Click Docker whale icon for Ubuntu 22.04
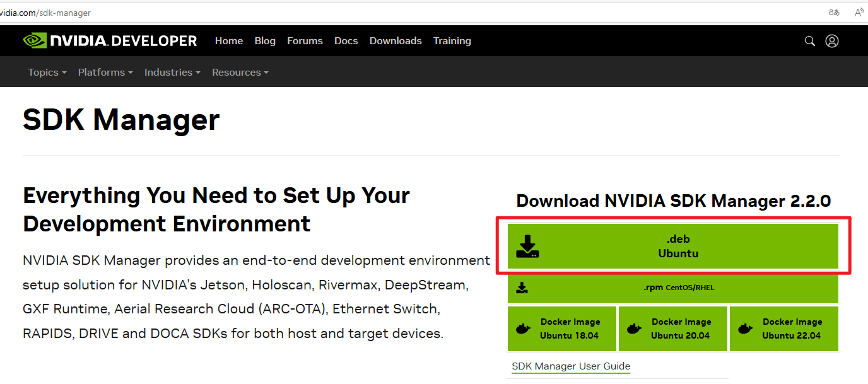The image size is (868, 384). [745, 329]
